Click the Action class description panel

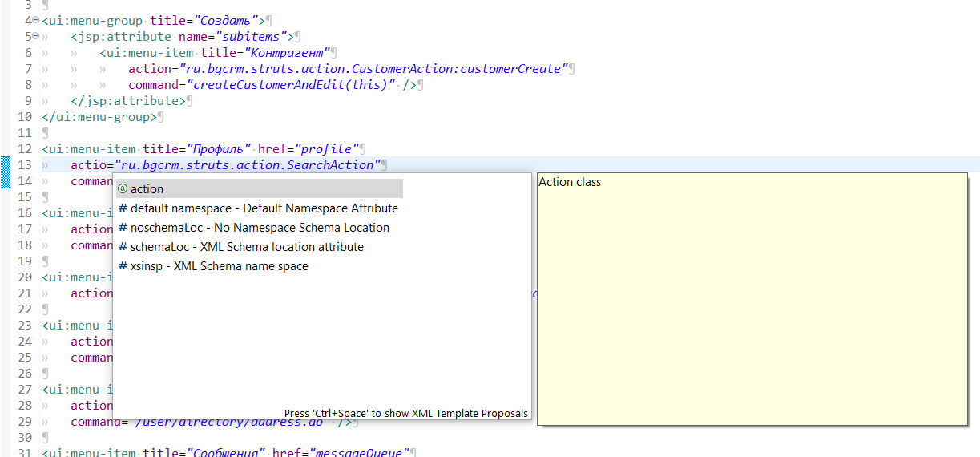(x=752, y=297)
